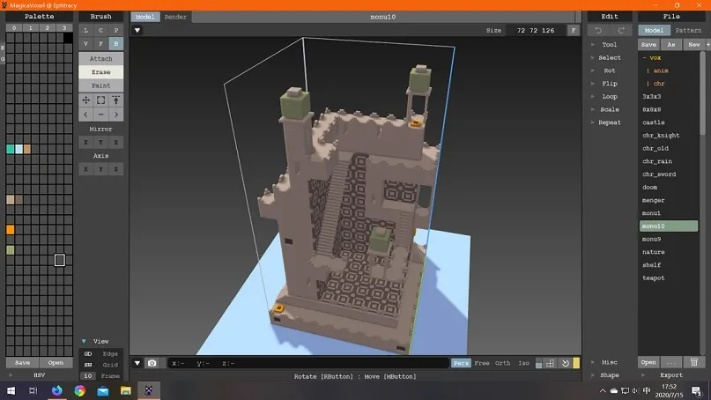
Task: Open the castle model from file list
Action: [x=654, y=122]
